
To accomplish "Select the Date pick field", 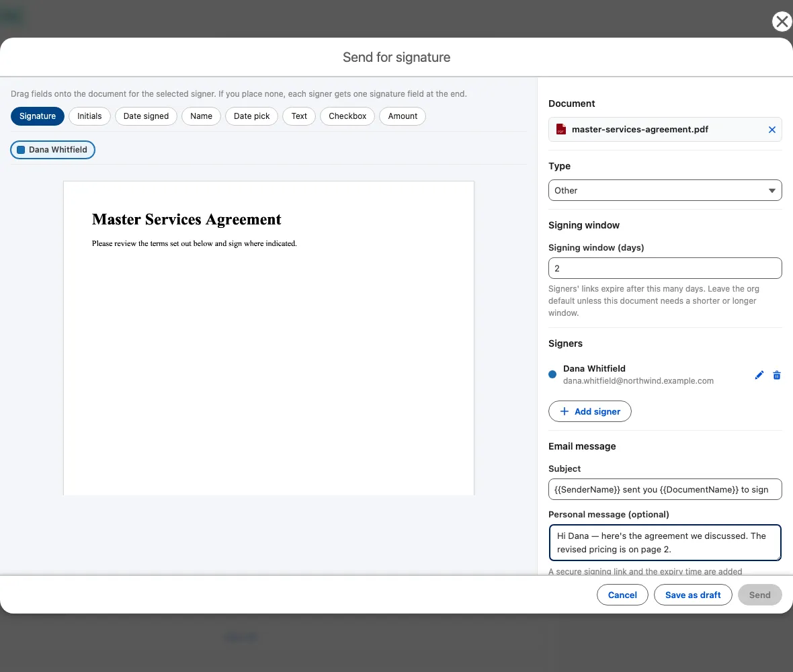I will [251, 116].
